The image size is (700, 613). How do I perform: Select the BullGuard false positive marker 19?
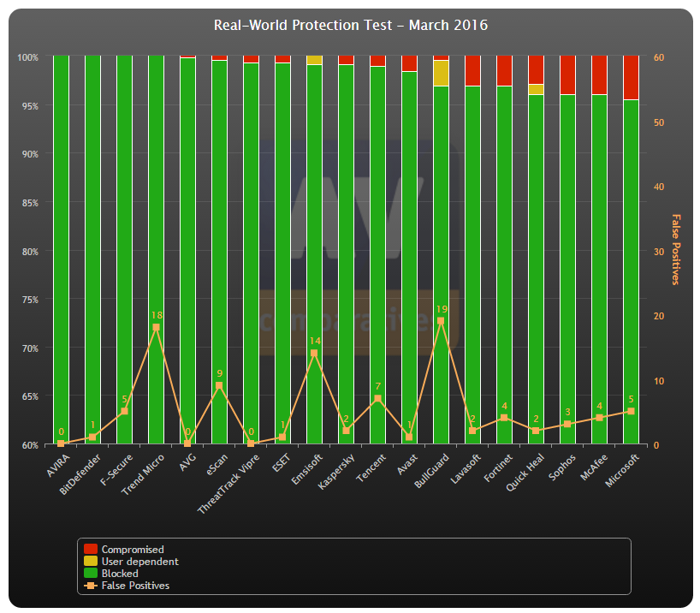click(x=441, y=321)
